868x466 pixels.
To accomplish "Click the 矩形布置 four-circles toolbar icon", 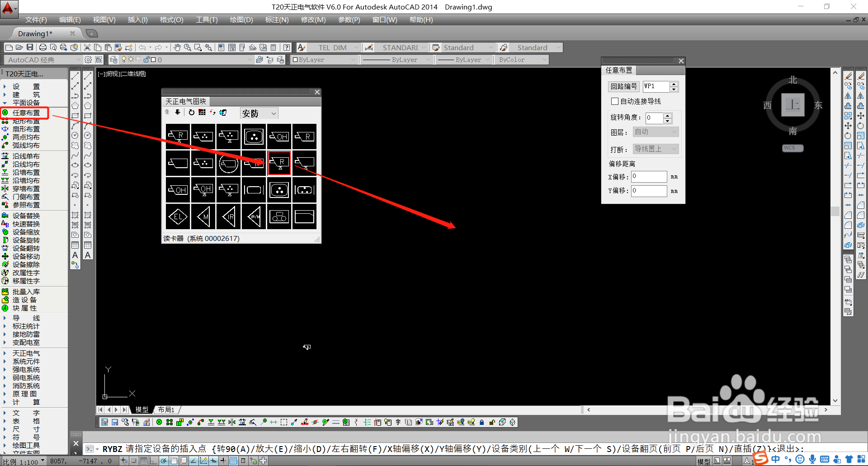I will 170,422.
